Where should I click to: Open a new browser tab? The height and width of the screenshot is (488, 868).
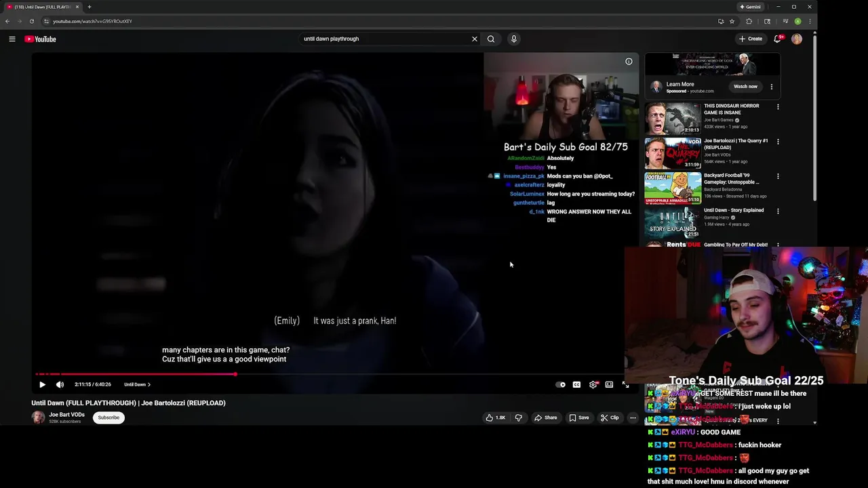(89, 7)
